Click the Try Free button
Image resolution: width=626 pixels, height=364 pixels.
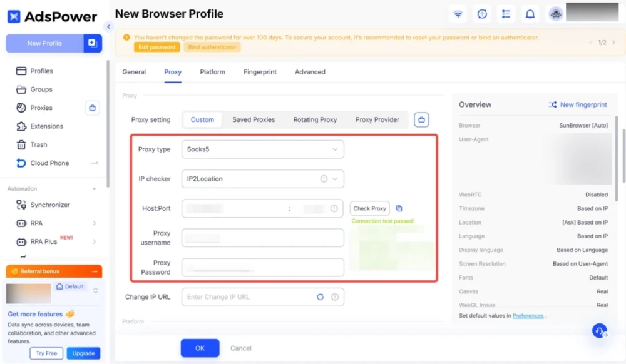point(46,353)
